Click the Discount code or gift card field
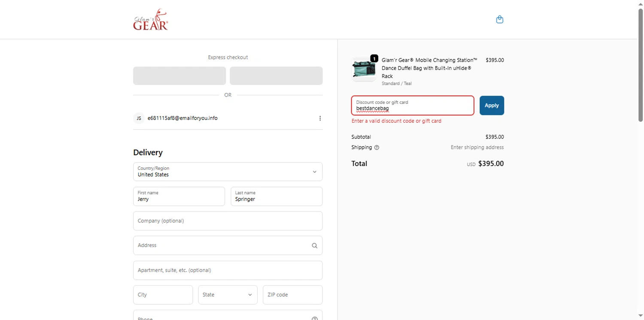 tap(413, 106)
